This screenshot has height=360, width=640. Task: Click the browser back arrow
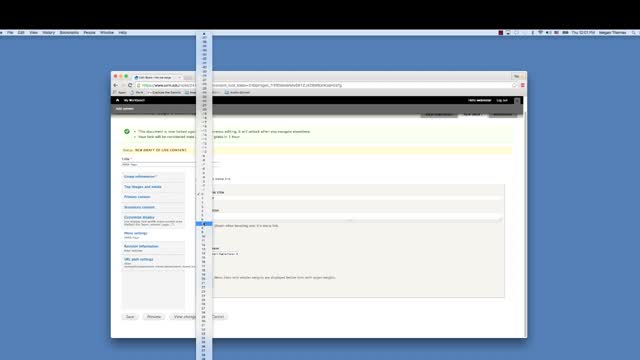point(116,85)
